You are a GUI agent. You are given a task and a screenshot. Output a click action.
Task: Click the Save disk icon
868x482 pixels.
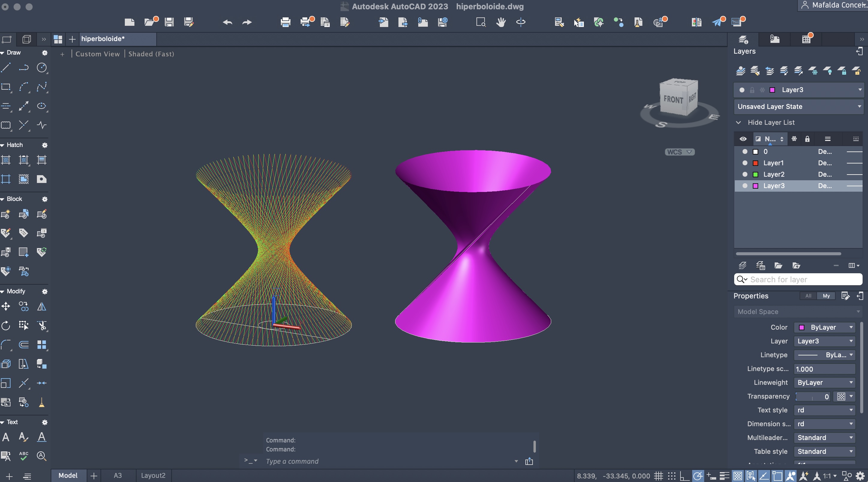click(x=169, y=22)
